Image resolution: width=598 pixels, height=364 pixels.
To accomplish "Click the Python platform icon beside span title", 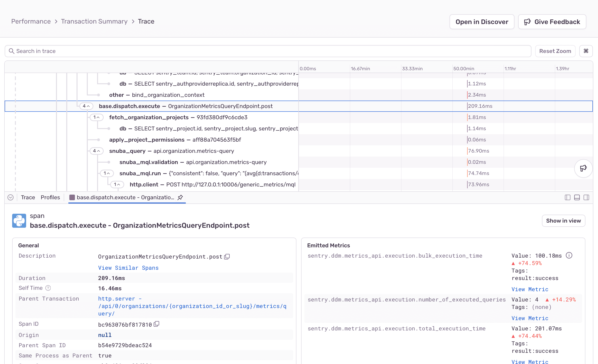I will [x=19, y=220].
